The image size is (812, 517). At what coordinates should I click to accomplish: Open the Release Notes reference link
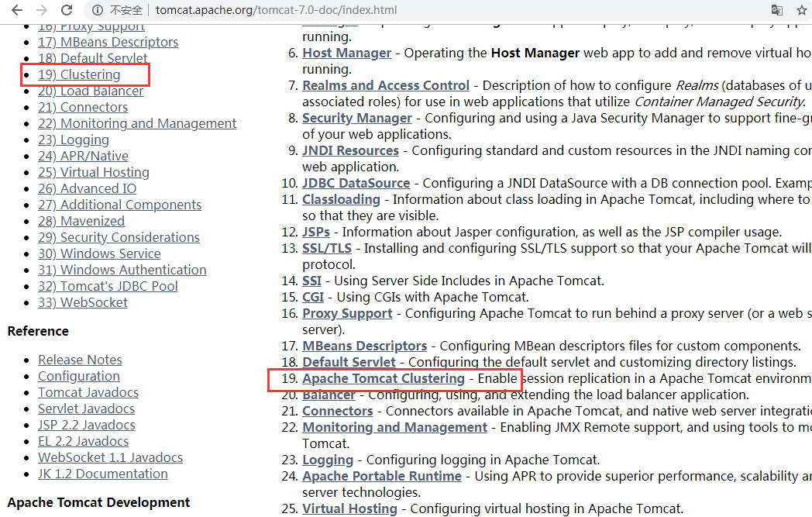pyautogui.click(x=80, y=360)
